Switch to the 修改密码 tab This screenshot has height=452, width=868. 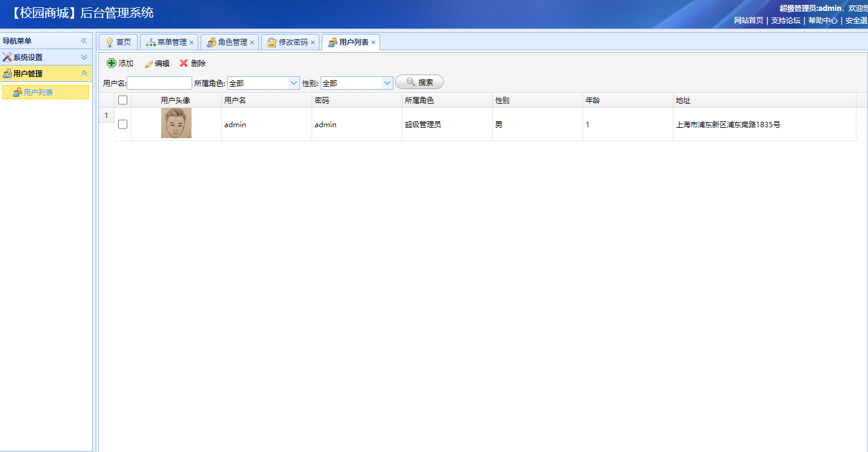[292, 42]
